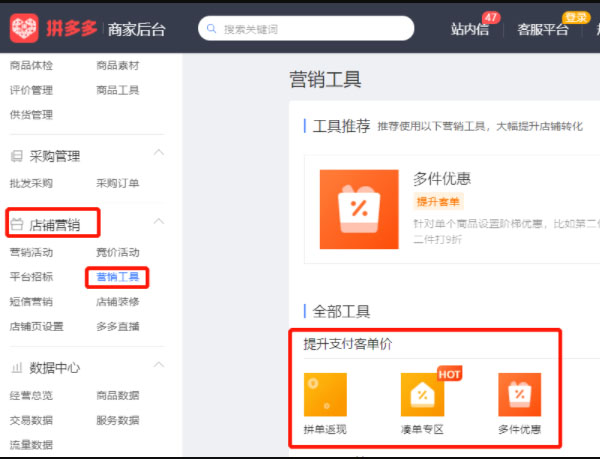Click the 全部工具 heading

click(x=341, y=311)
